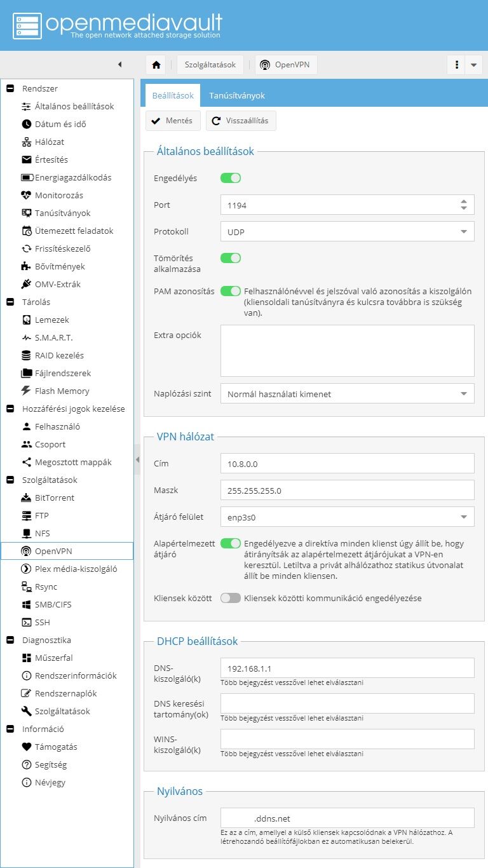Collapse the Rendszer tree section
This screenshot has width=488, height=868.
(10, 88)
